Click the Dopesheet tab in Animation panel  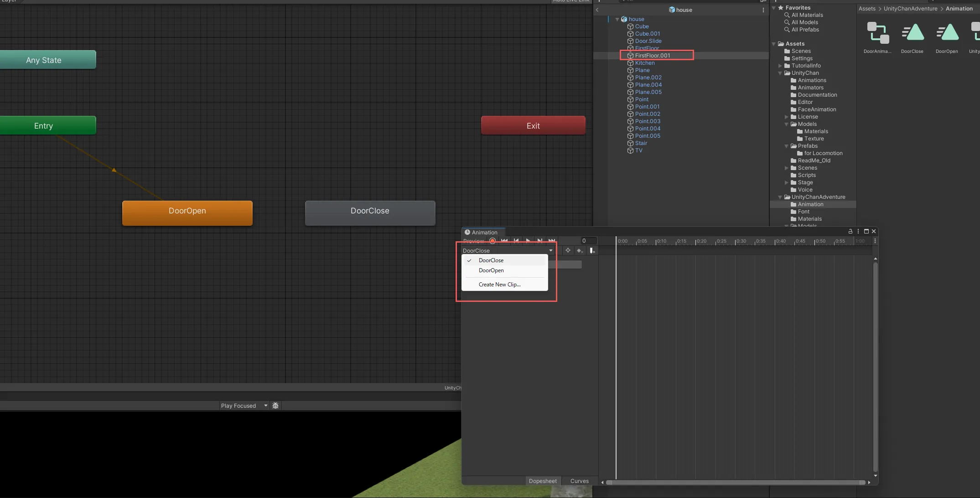(542, 481)
